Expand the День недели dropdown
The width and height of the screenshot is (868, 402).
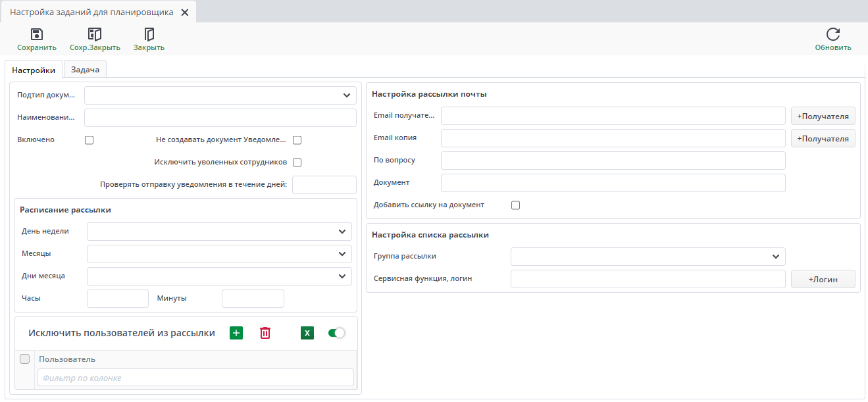[342, 232]
